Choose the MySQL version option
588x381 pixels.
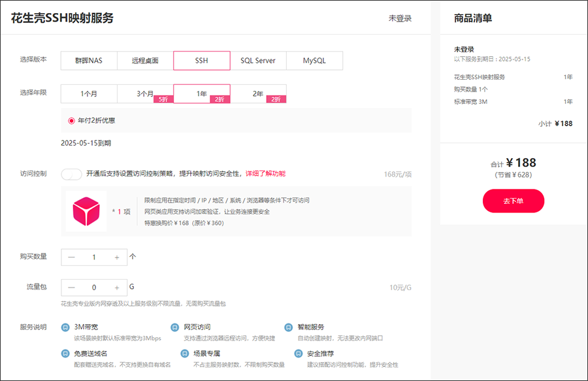point(314,60)
